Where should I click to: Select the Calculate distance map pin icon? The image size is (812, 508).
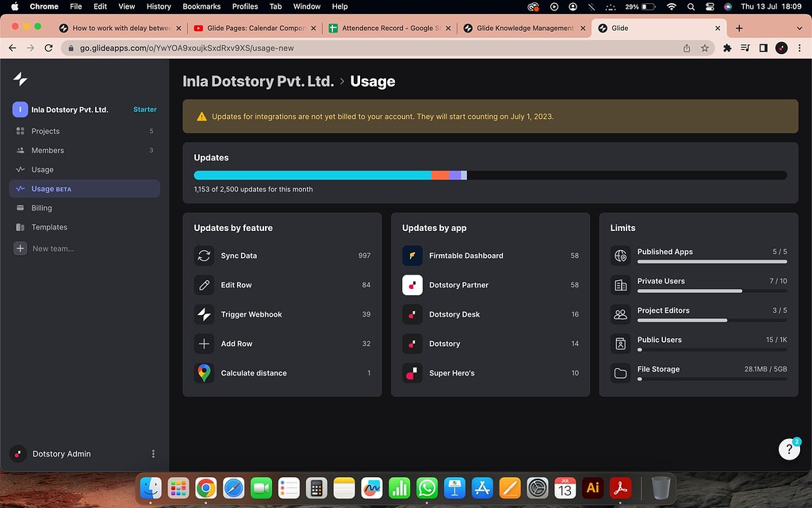coord(205,372)
